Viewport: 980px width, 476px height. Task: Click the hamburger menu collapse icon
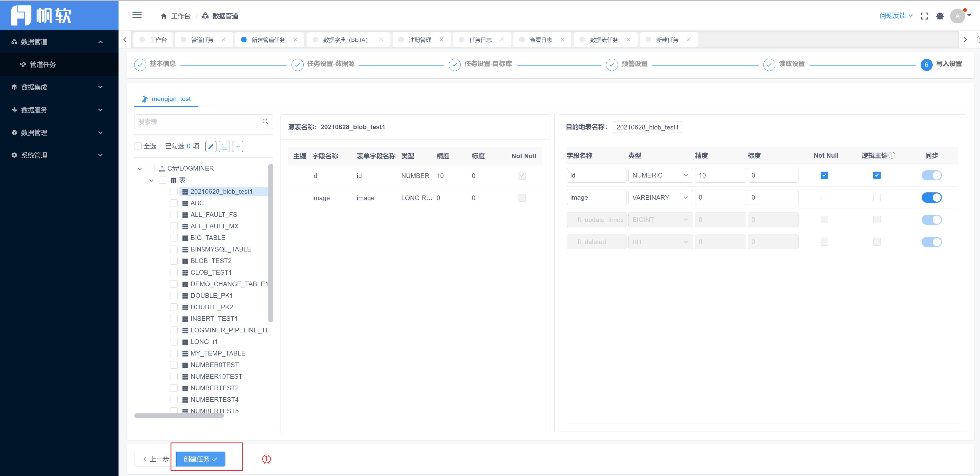pos(137,15)
